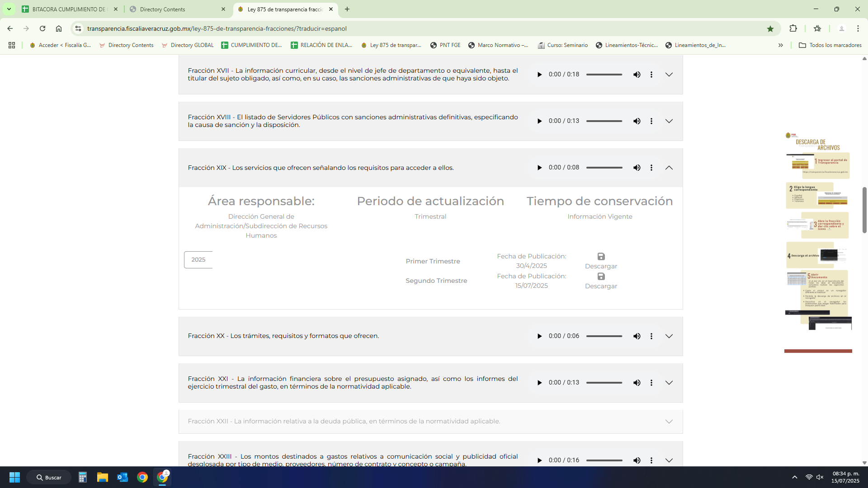
Task: Download Segundo Trimestre file icon
Action: coord(601,276)
